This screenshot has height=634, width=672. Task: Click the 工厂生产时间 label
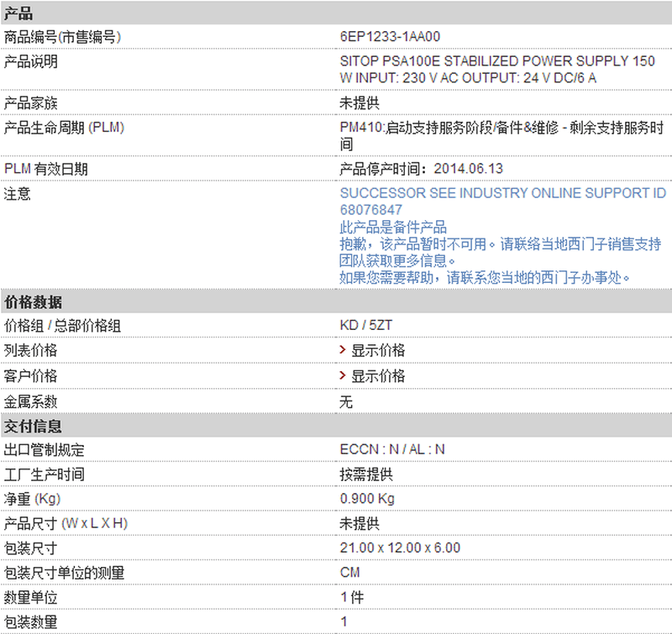[x=45, y=474]
